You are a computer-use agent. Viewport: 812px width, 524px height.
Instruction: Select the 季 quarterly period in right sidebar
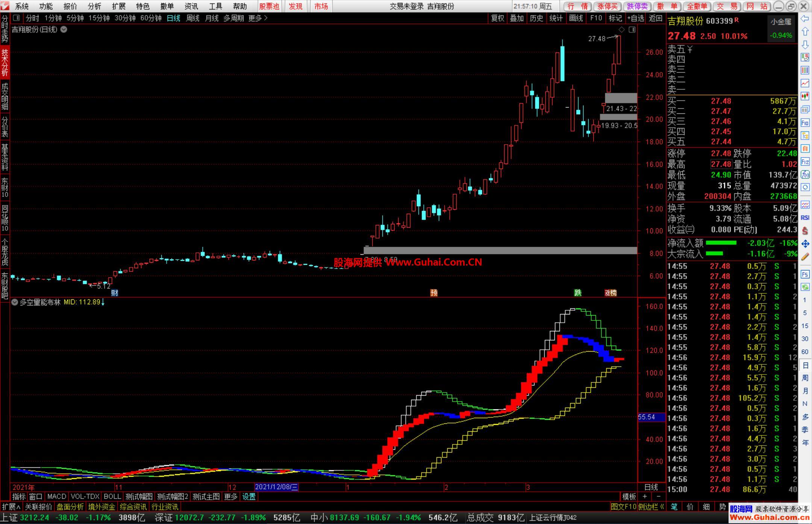pos(805,430)
